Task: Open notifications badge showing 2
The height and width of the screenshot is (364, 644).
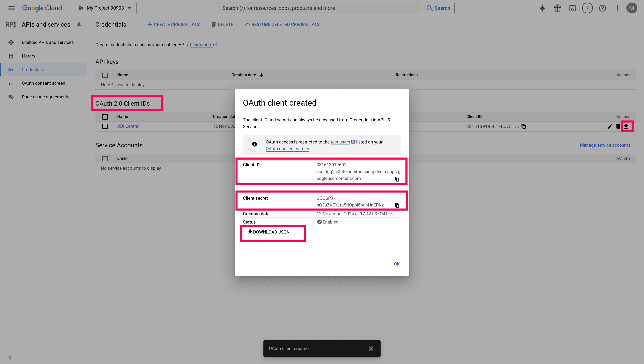Action: click(x=587, y=8)
